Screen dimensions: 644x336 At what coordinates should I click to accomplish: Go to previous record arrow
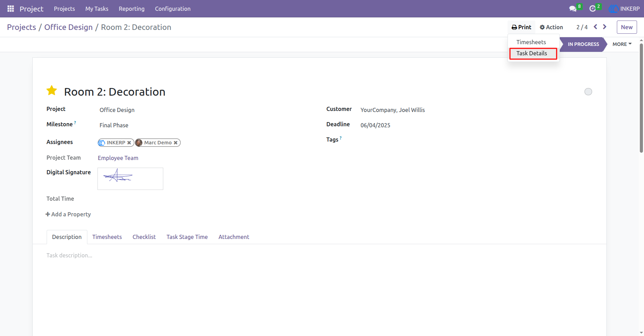596,27
